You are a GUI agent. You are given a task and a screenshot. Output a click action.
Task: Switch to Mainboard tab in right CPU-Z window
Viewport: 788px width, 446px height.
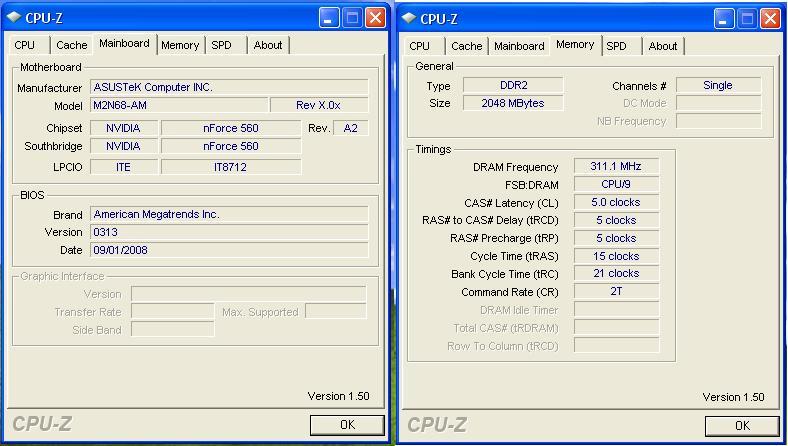point(520,46)
